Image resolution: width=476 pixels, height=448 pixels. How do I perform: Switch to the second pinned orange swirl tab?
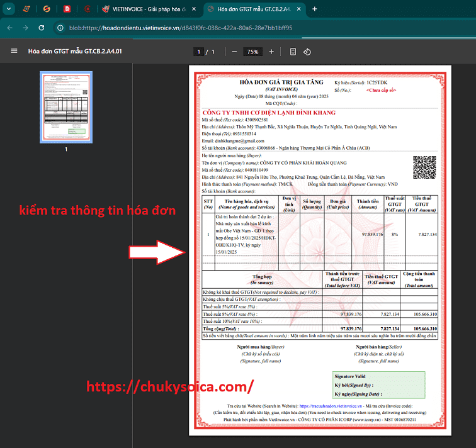(x=47, y=9)
